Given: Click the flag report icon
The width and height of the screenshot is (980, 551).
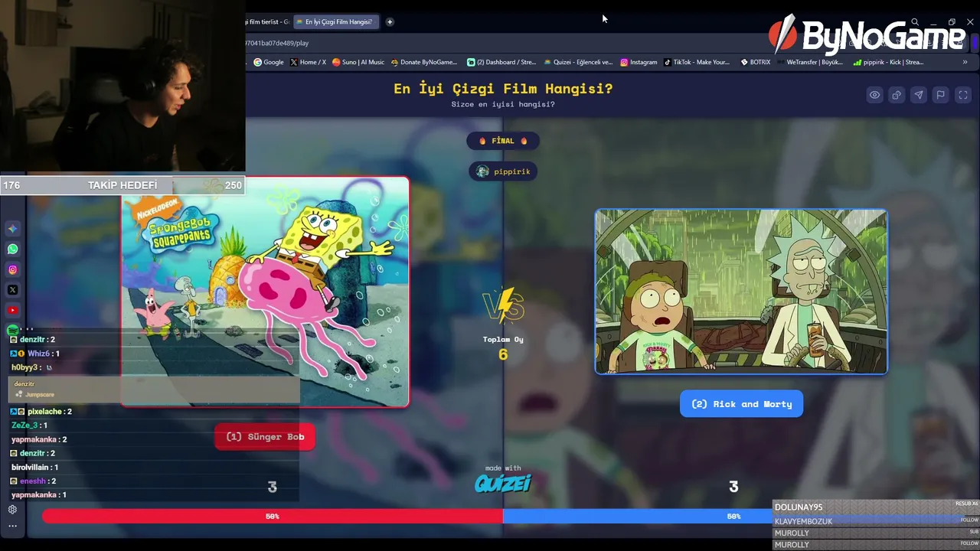Looking at the screenshot, I should click(941, 95).
